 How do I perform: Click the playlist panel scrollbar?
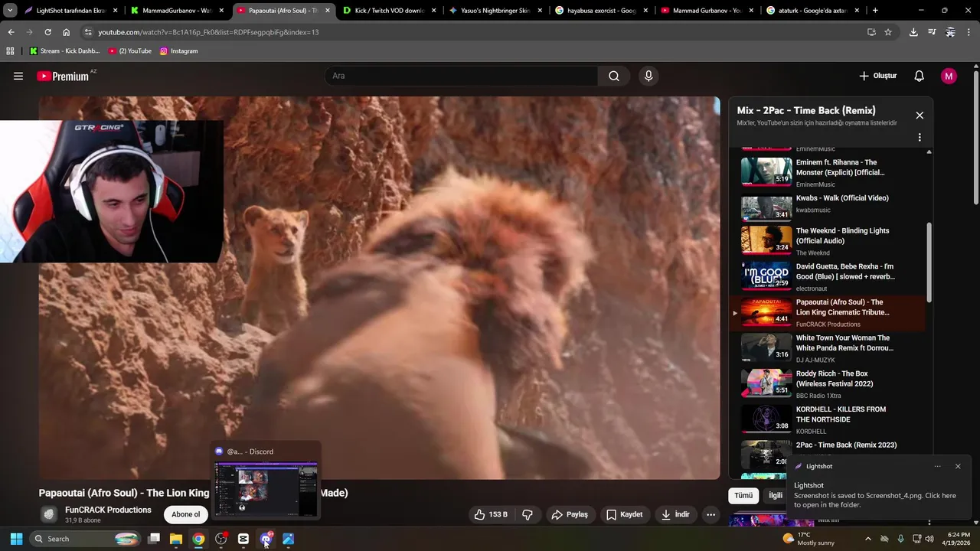pyautogui.click(x=929, y=262)
